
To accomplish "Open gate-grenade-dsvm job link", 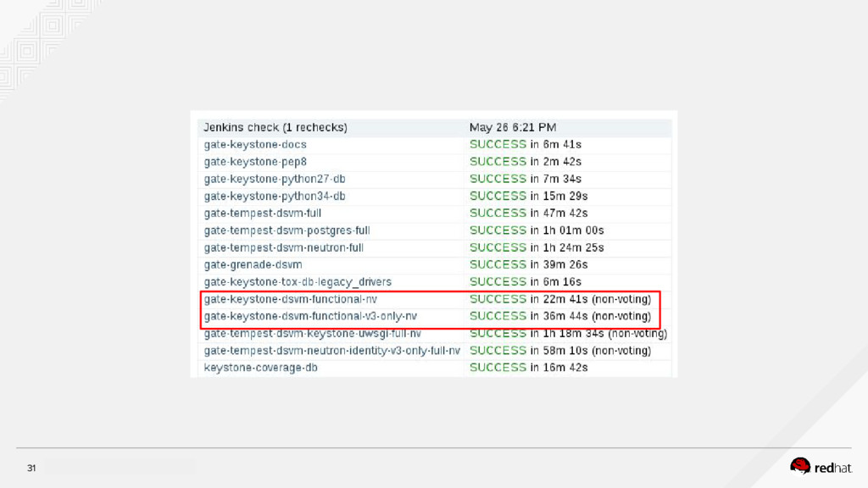I will 253,265.
